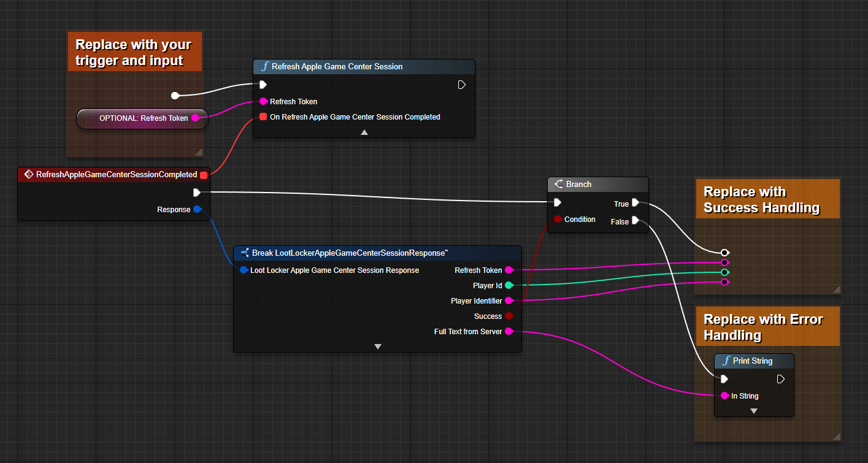Click the red delegate pin on event node

[x=204, y=175]
